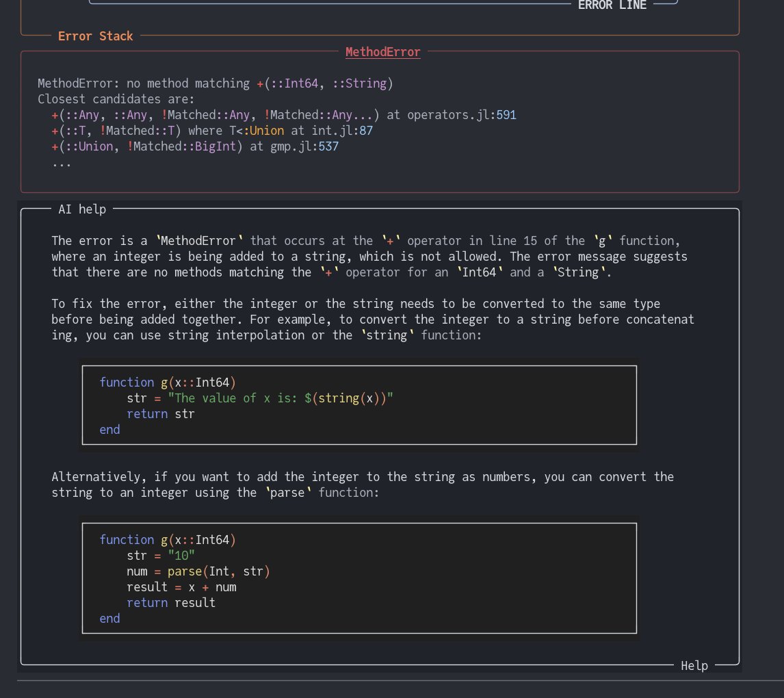The width and height of the screenshot is (784, 698).
Task: Click 'function g(x::Int64)' in first code block
Action: coord(168,383)
